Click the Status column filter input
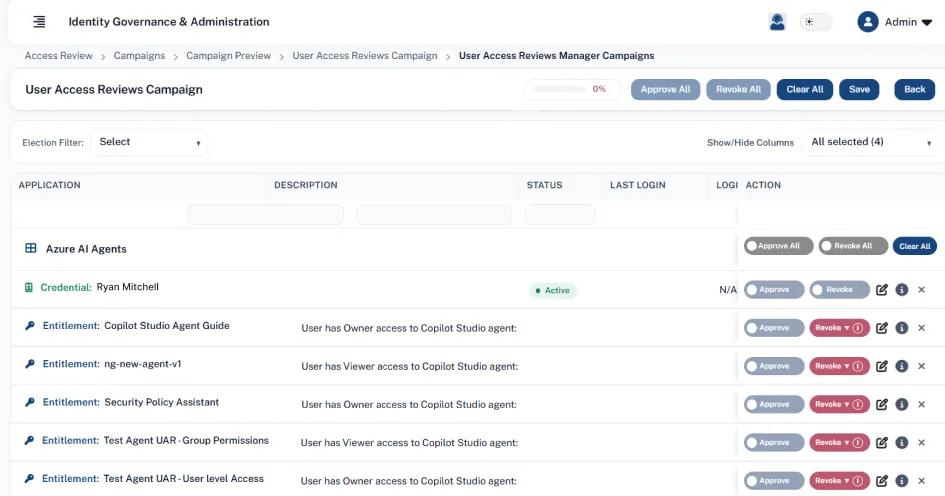Image resolution: width=945 pixels, height=496 pixels. pos(560,215)
